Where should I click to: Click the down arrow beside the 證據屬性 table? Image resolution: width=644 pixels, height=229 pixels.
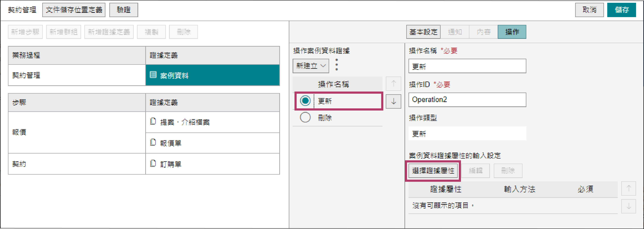pos(628,206)
